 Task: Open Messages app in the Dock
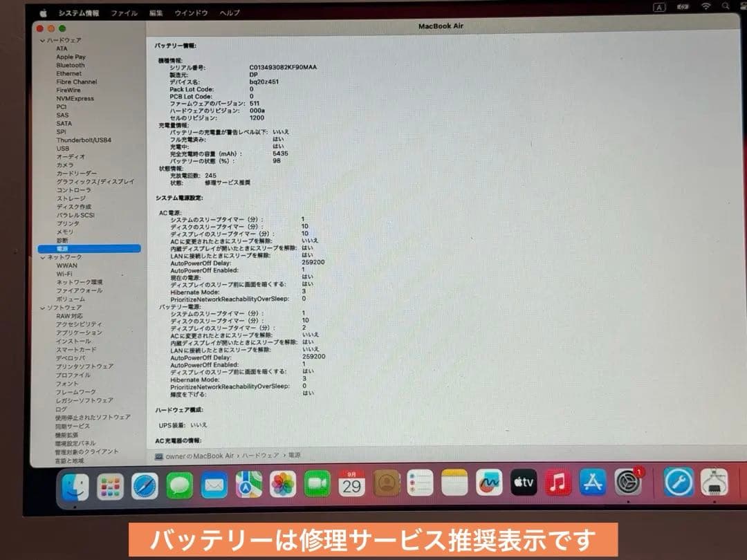(180, 486)
